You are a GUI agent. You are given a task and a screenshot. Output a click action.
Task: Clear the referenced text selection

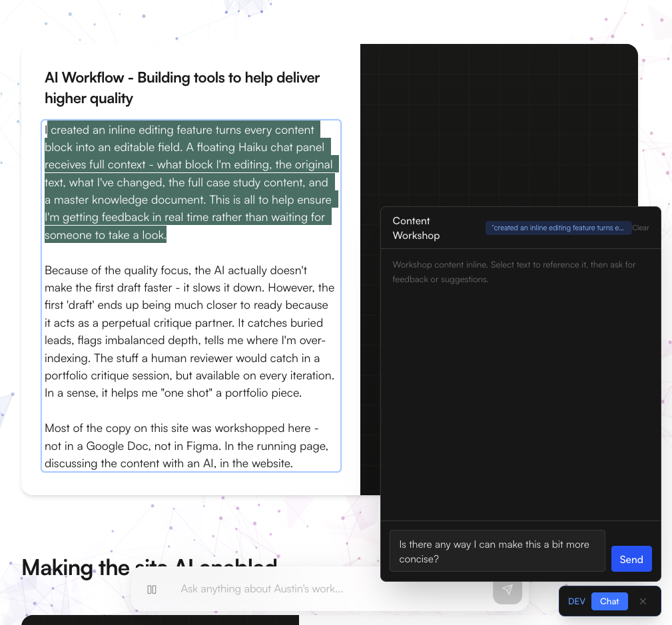click(640, 228)
